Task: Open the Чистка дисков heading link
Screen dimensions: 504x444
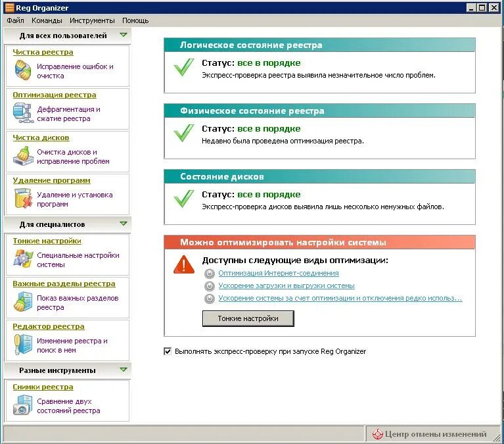Action: (41, 137)
